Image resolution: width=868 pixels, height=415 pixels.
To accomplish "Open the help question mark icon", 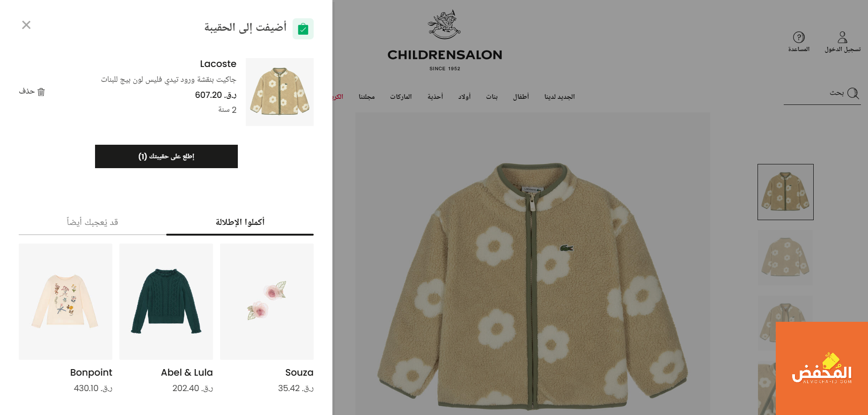I will 799,37.
